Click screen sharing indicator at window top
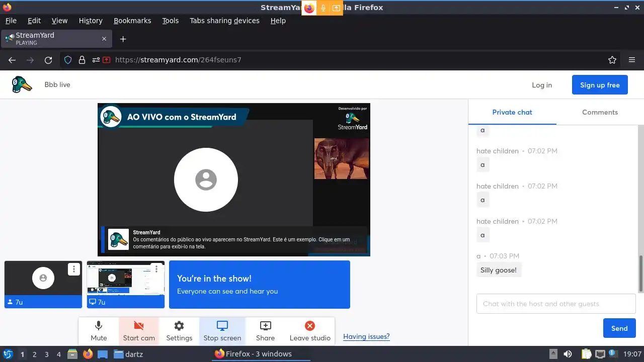The width and height of the screenshot is (644, 362). tap(336, 8)
